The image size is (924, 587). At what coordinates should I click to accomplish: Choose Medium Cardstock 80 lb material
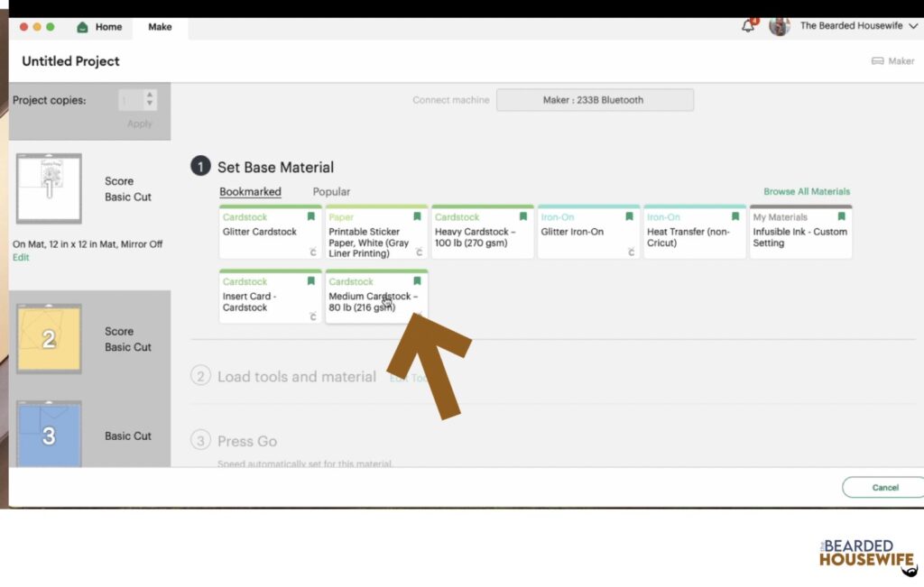373,302
